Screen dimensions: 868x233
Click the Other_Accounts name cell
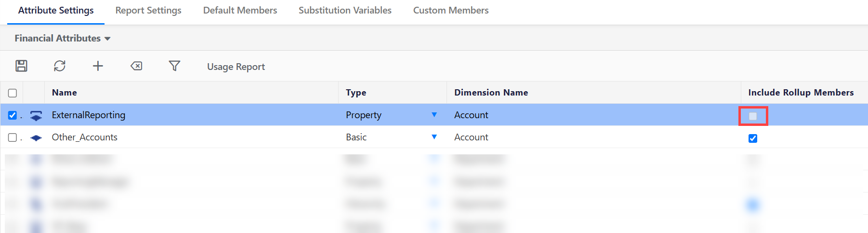click(85, 137)
